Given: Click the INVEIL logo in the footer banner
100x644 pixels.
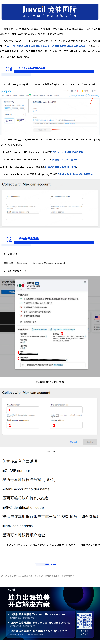Looking at the screenshot, I should coord(10,590).
